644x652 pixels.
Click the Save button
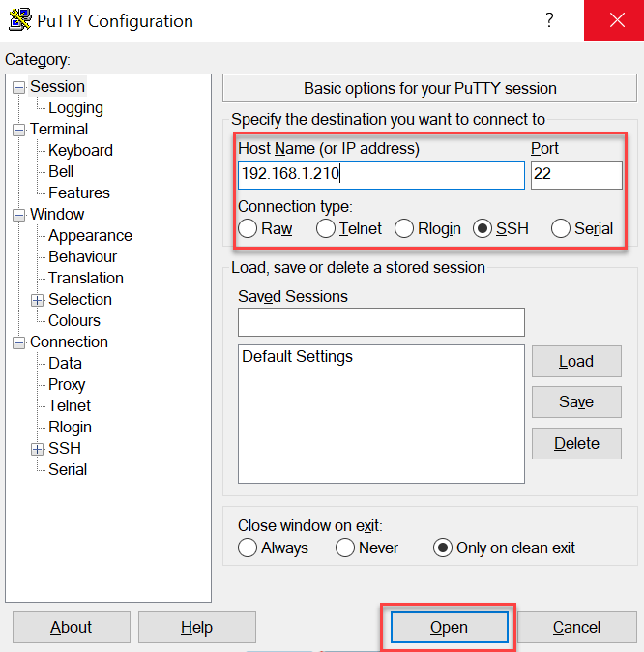coord(576,402)
